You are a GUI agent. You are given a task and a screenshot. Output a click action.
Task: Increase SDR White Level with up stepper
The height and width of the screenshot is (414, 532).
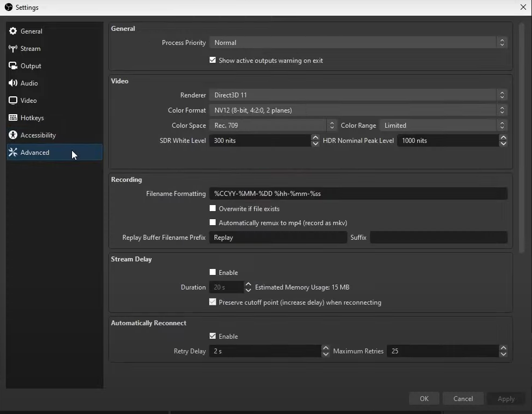click(315, 137)
